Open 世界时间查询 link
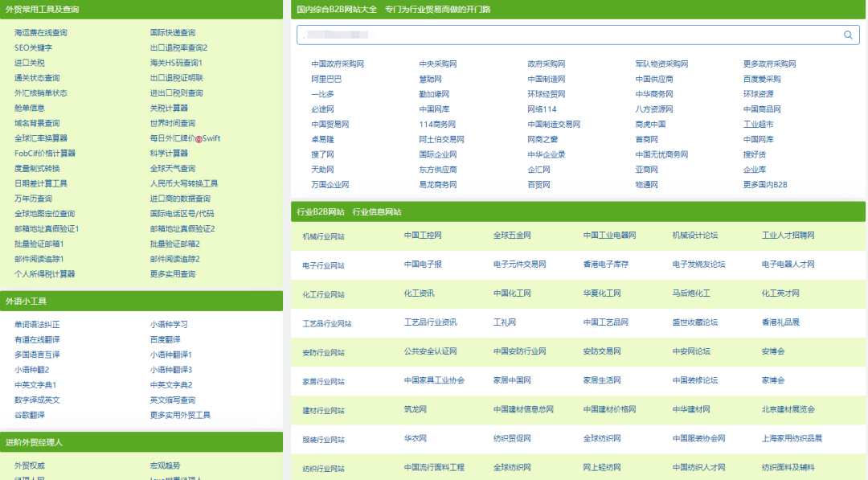 tap(173, 123)
